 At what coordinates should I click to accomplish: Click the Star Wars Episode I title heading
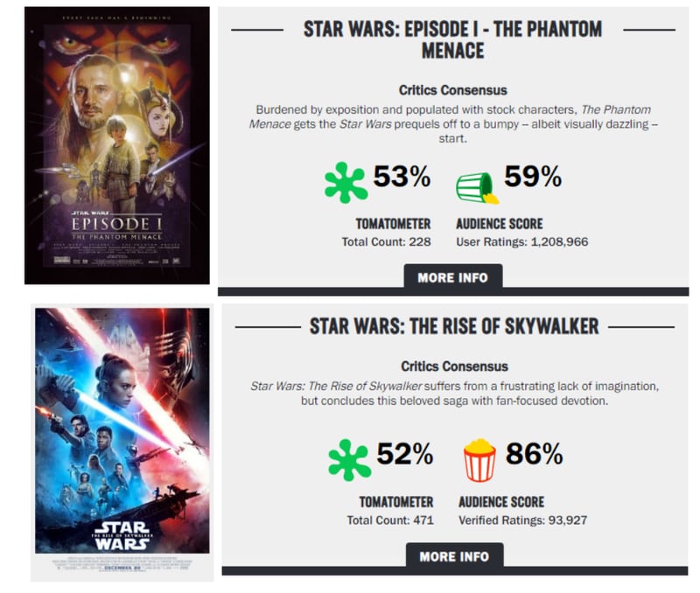point(452,39)
